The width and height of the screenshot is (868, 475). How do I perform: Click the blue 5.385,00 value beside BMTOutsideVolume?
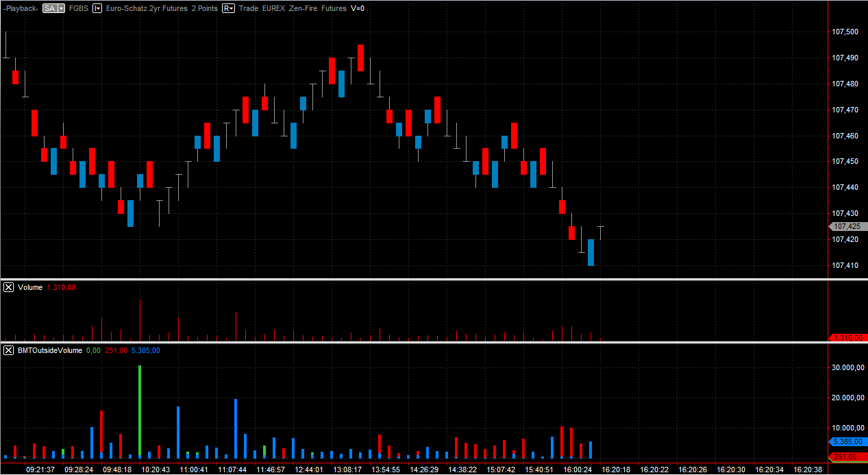pos(146,350)
